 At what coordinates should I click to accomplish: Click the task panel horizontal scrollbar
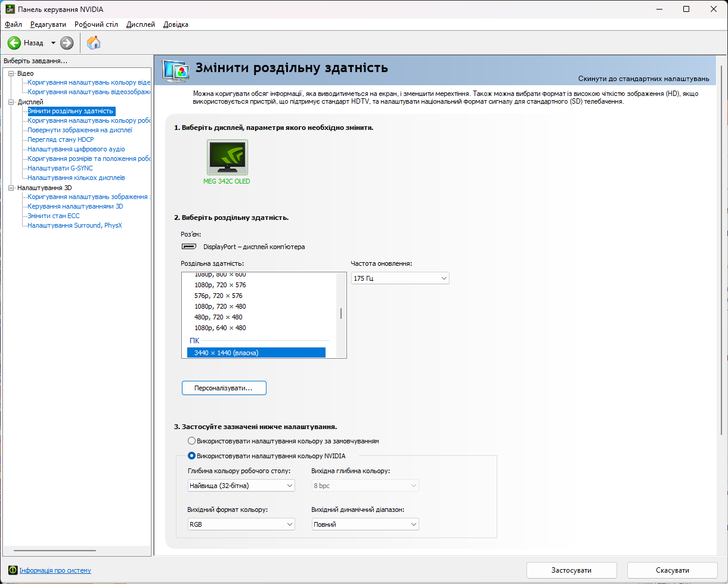click(54, 551)
